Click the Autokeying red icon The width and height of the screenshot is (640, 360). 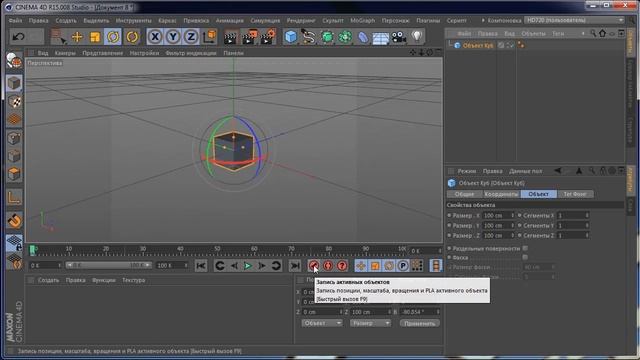(x=328, y=266)
